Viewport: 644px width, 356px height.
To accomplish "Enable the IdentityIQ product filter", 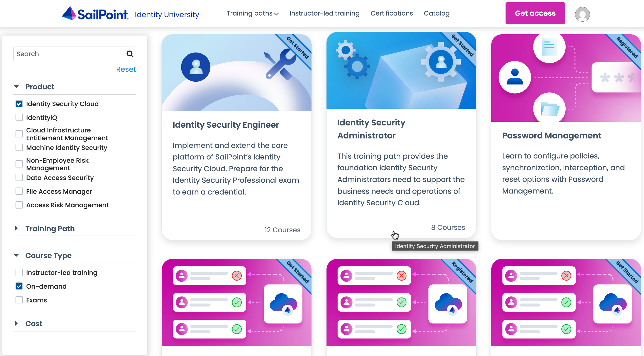I will point(19,117).
